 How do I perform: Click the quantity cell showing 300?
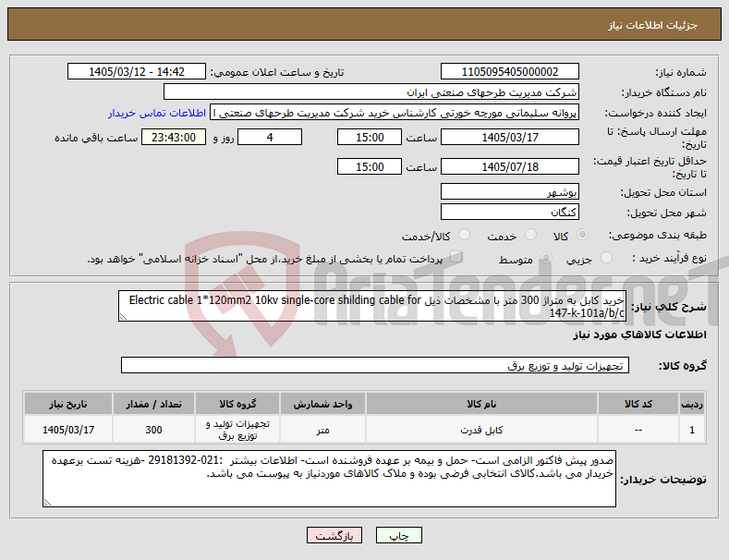[x=153, y=430]
